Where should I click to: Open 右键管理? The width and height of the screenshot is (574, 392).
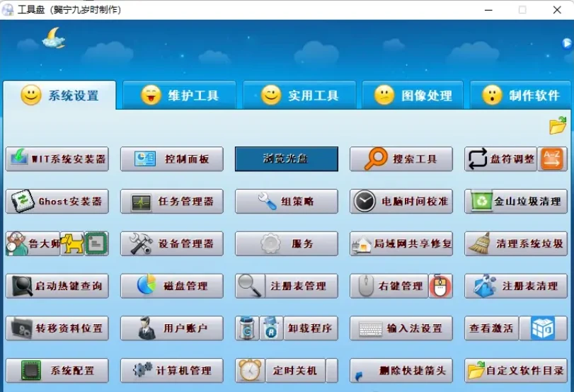pos(389,285)
